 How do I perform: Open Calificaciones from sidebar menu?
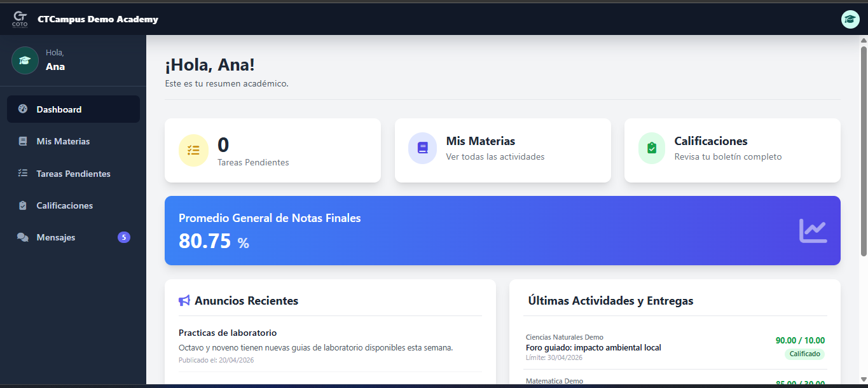[73, 205]
